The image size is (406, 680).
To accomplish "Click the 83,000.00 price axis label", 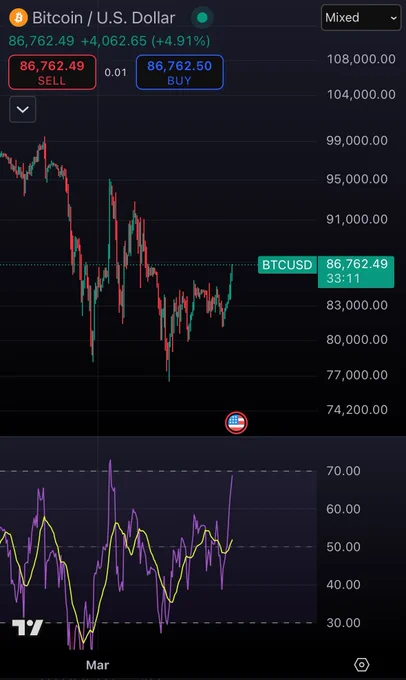I will coord(357,305).
